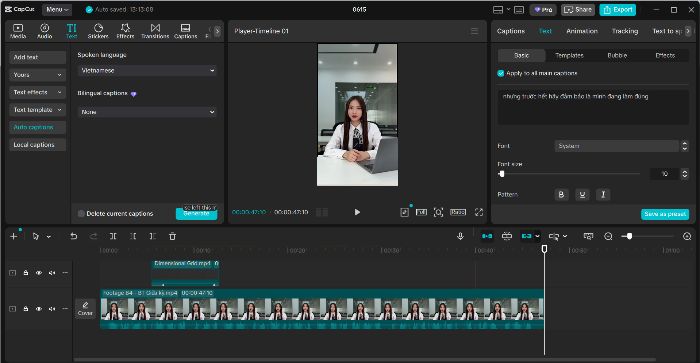This screenshot has height=363, width=700.
Task: Click Add text button
Action: pyautogui.click(x=38, y=57)
